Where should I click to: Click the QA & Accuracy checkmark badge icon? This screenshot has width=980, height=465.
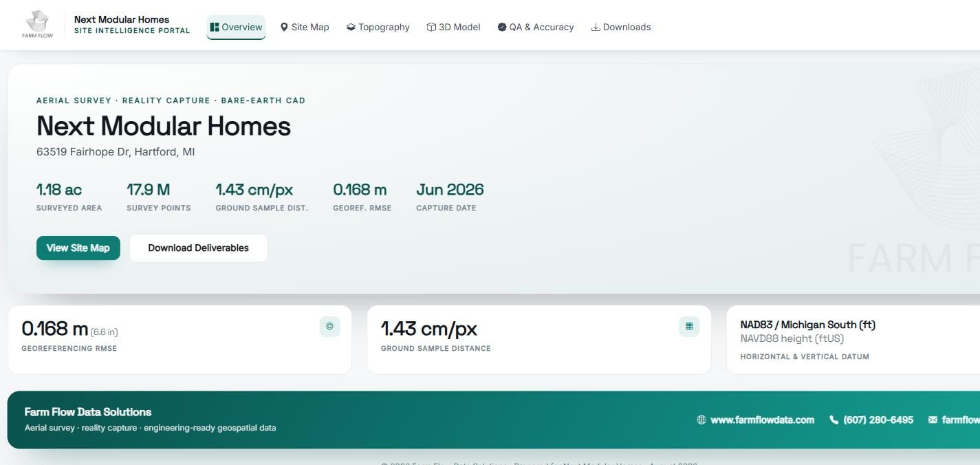click(502, 28)
